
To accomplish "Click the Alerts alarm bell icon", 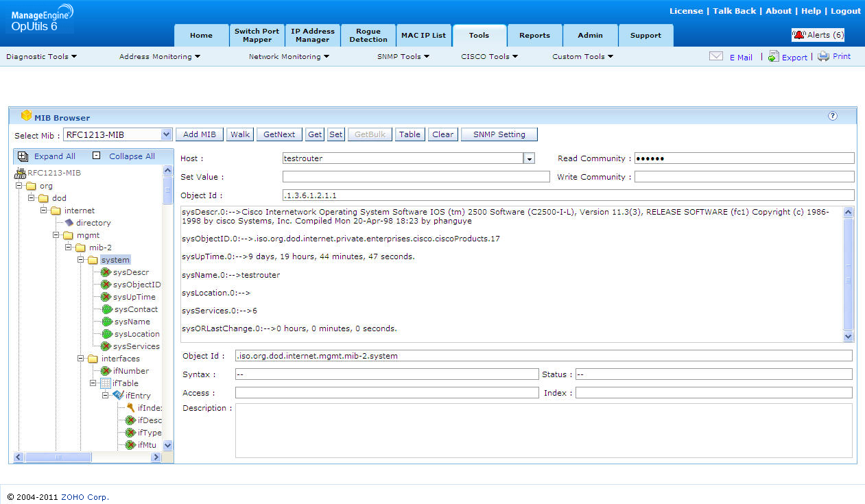I will pos(799,35).
